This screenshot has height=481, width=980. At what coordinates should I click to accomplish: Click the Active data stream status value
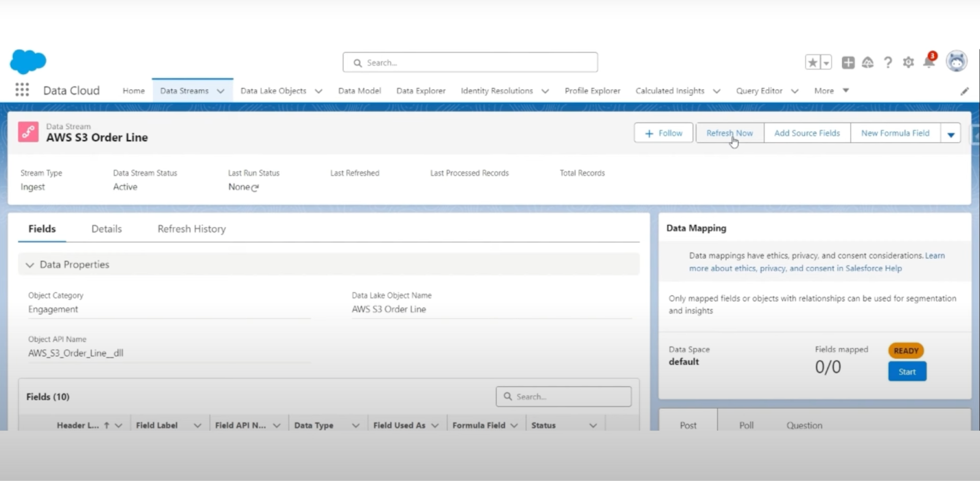click(x=125, y=187)
